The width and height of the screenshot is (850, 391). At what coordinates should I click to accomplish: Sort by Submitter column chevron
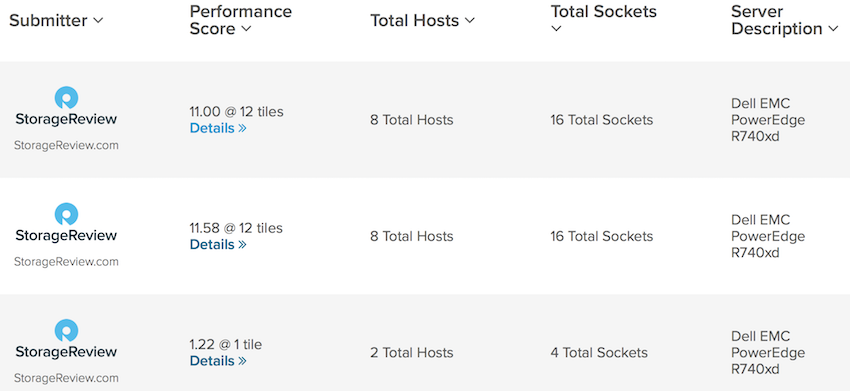(98, 21)
